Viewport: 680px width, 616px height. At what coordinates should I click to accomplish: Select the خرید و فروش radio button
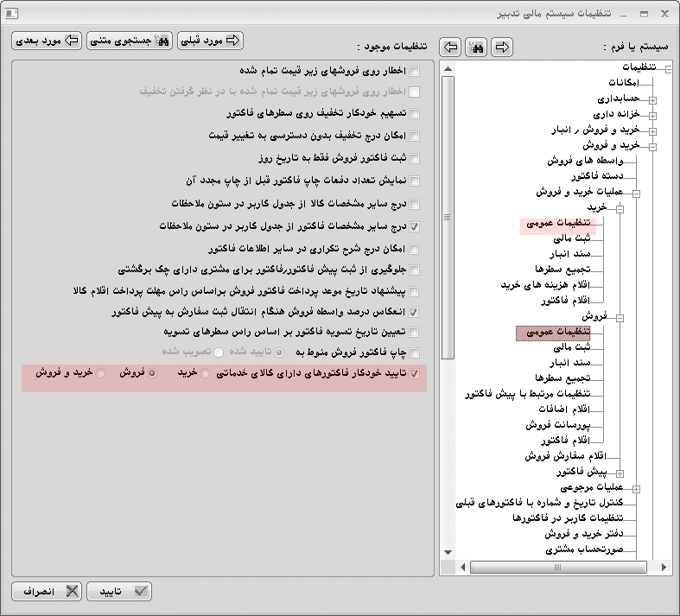tap(101, 374)
